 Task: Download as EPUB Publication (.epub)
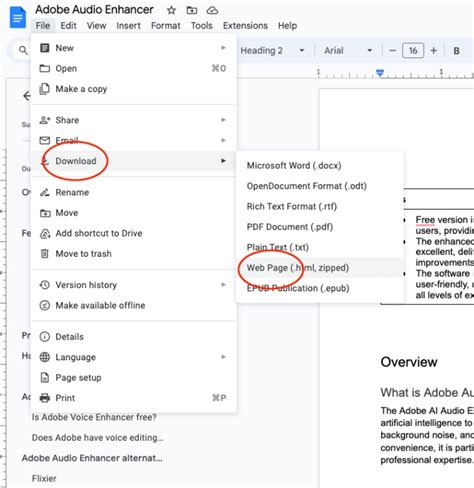320,288
